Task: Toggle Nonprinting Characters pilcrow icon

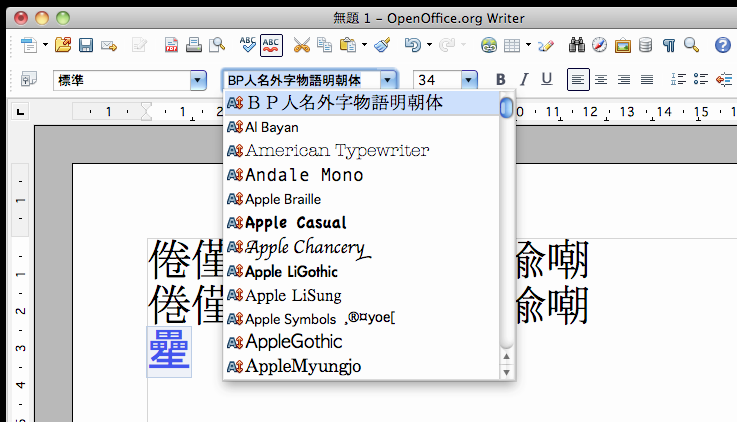Action: point(669,45)
